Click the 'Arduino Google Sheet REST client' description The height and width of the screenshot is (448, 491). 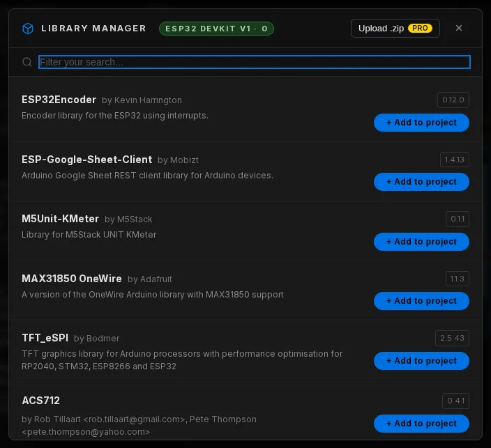147,176
